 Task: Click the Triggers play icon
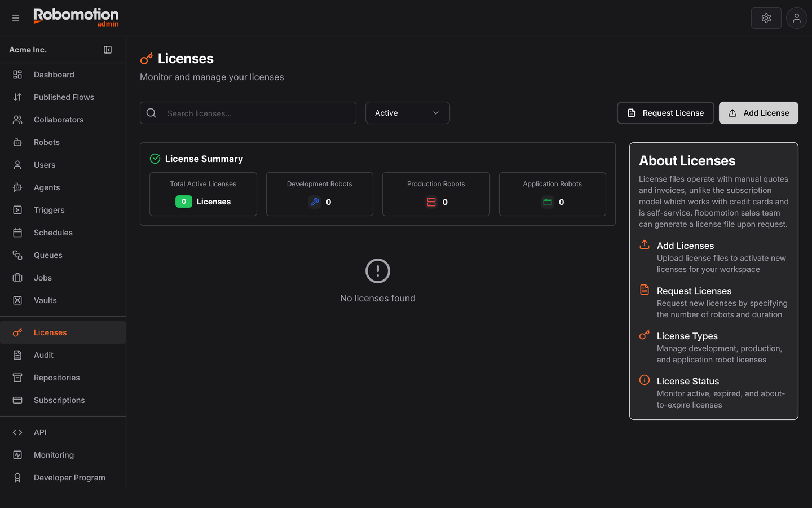point(17,210)
